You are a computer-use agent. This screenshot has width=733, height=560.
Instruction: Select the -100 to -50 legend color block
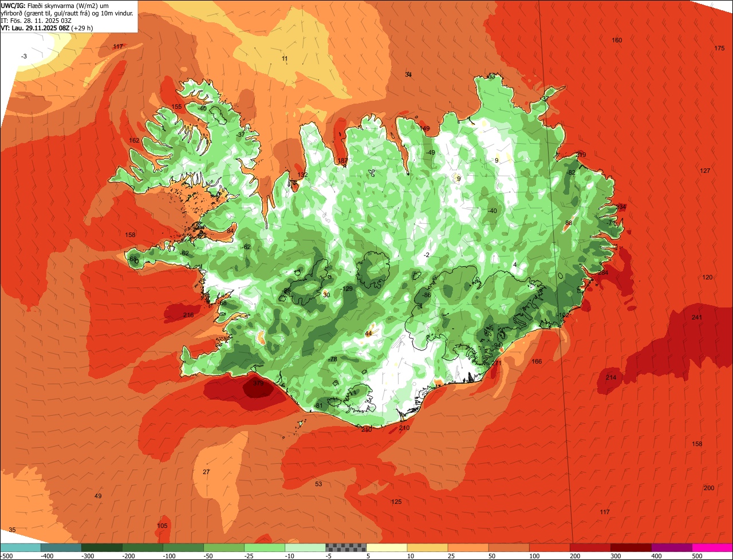pos(183,547)
